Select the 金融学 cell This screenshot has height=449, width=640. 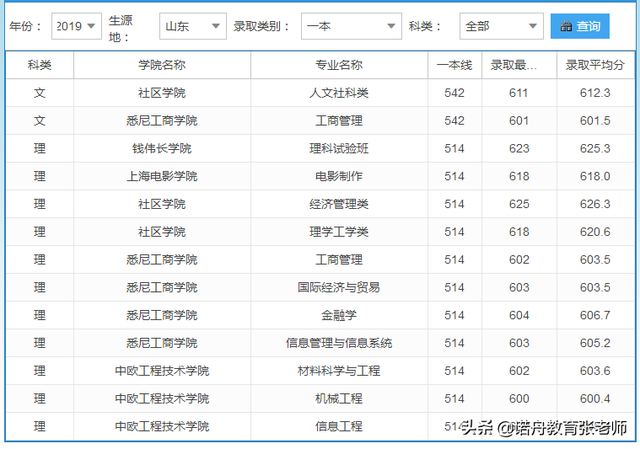coord(339,315)
